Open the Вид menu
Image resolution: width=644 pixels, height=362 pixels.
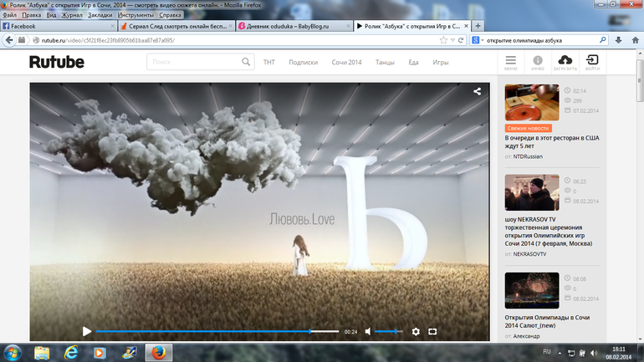coord(51,15)
